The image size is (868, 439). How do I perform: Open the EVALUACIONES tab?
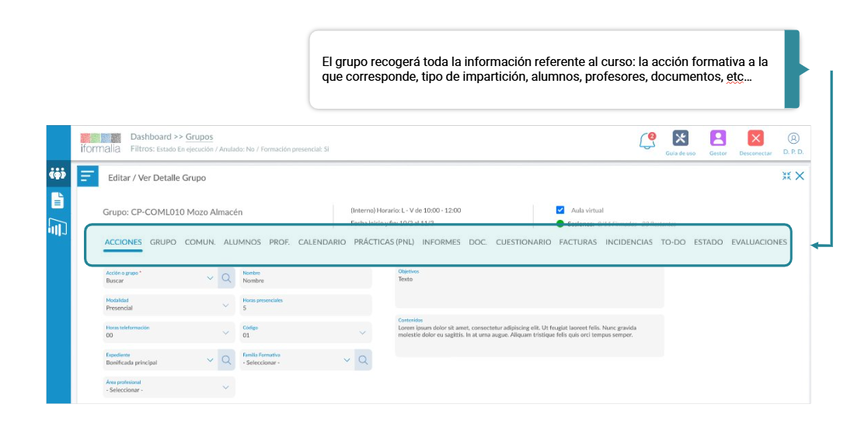coord(759,242)
